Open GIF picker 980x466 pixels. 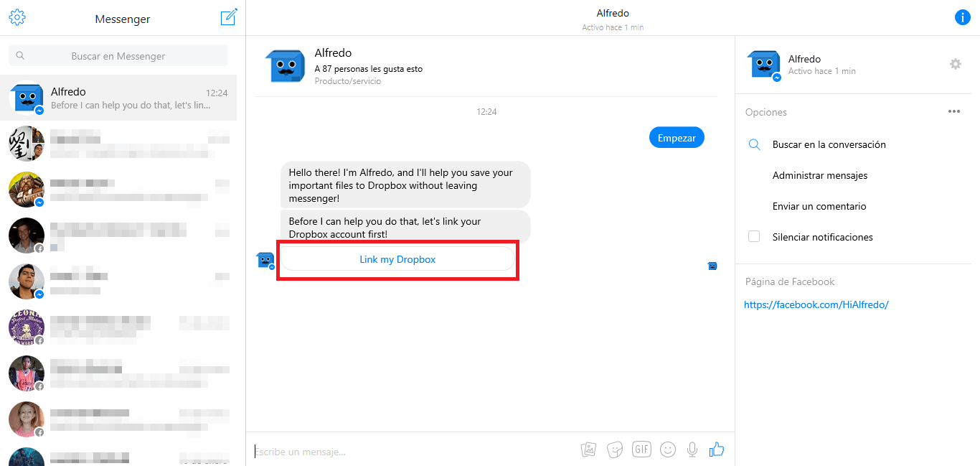(641, 449)
